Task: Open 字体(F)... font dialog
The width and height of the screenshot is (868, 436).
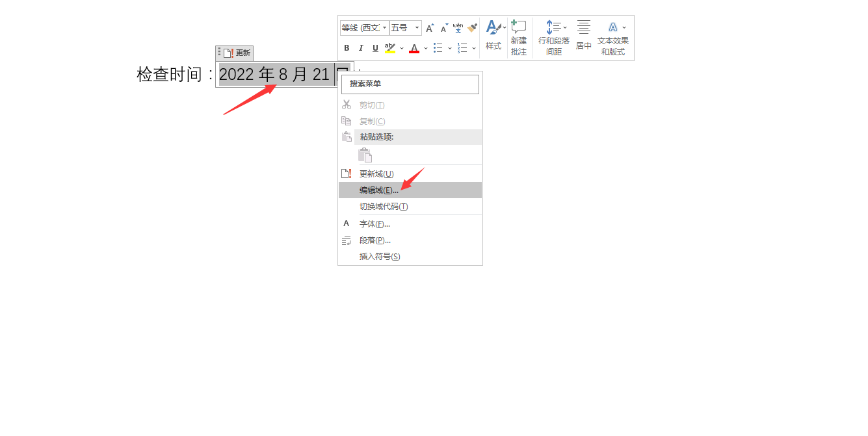Action: pyautogui.click(x=410, y=224)
